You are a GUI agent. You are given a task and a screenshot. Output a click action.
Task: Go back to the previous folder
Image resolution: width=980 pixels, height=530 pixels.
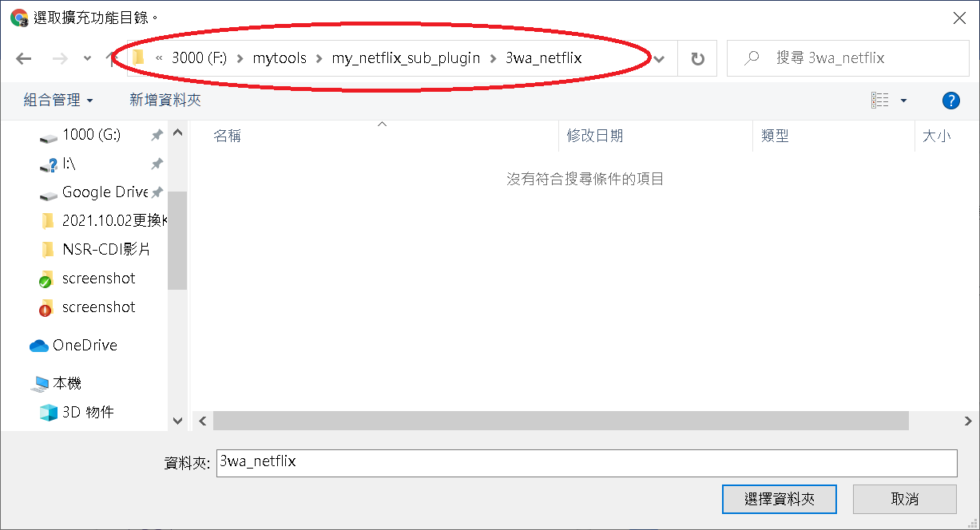click(x=23, y=58)
